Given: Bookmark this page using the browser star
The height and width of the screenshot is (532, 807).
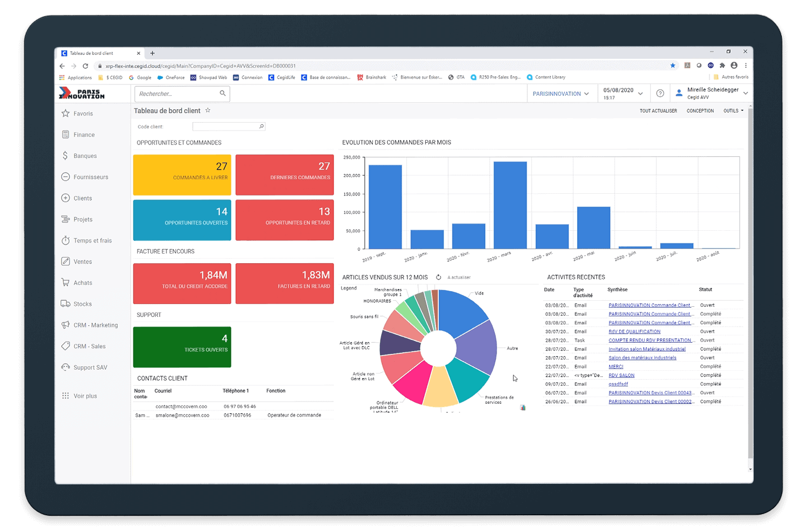Looking at the screenshot, I should (673, 66).
